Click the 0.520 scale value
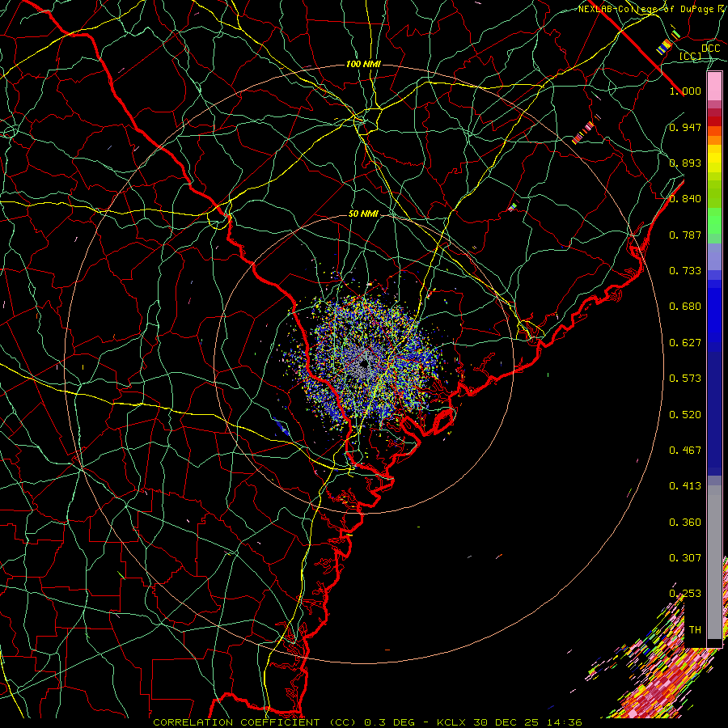The height and width of the screenshot is (728, 728). pos(685,415)
